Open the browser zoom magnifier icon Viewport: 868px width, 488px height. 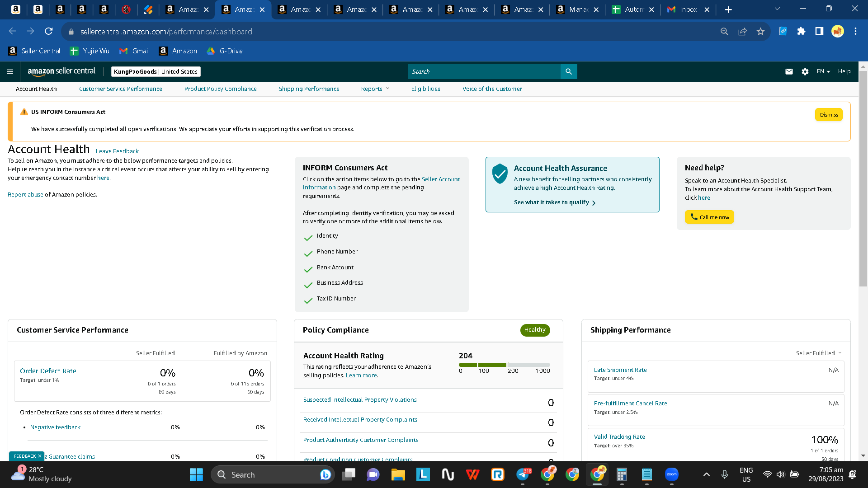click(x=724, y=31)
